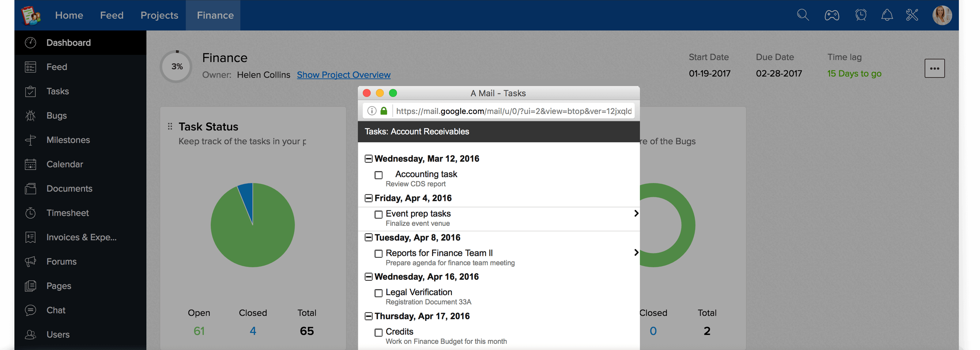Image resolution: width=980 pixels, height=350 pixels.
Task: Open Bugs section in sidebar
Action: pos(56,115)
